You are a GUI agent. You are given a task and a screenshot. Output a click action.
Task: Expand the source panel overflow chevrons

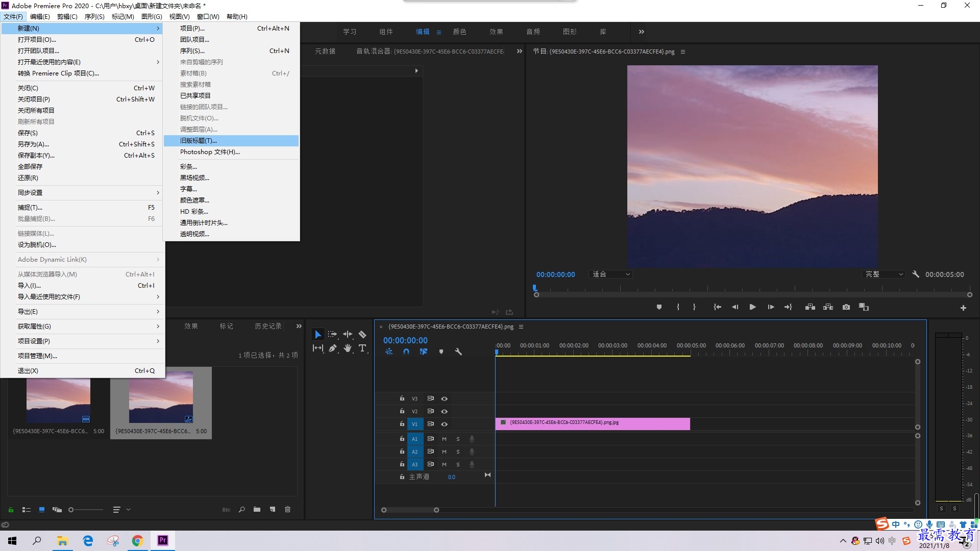(520, 51)
